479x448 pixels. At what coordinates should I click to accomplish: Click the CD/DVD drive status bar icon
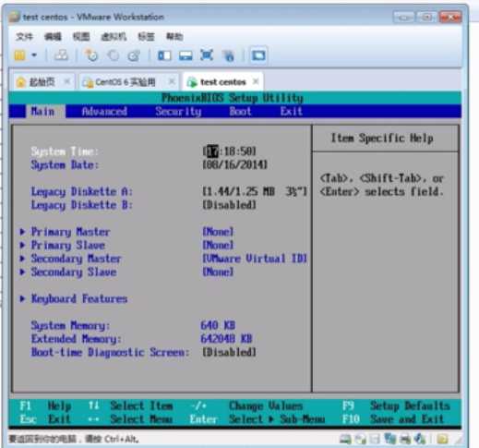pos(361,439)
